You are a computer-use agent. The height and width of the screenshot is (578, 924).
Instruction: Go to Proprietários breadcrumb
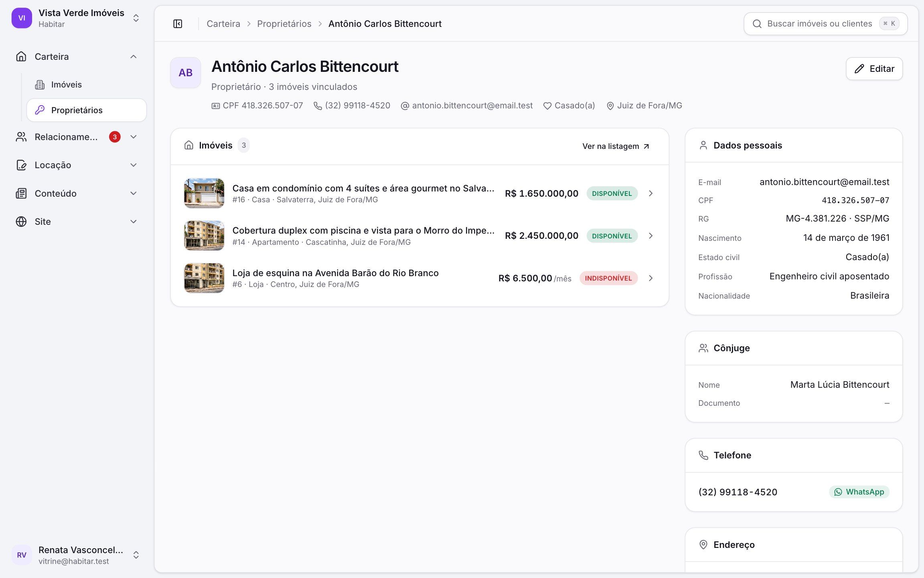coord(284,24)
